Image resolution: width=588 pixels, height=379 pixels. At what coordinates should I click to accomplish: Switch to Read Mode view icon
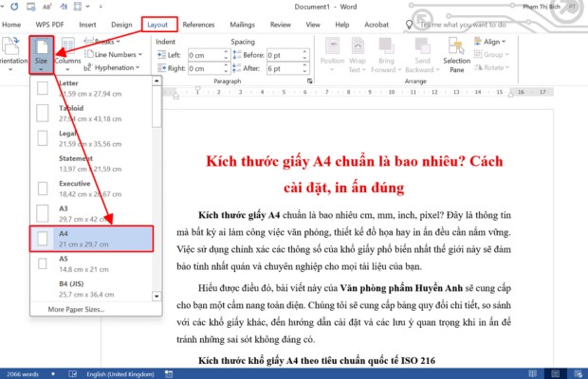point(532,373)
